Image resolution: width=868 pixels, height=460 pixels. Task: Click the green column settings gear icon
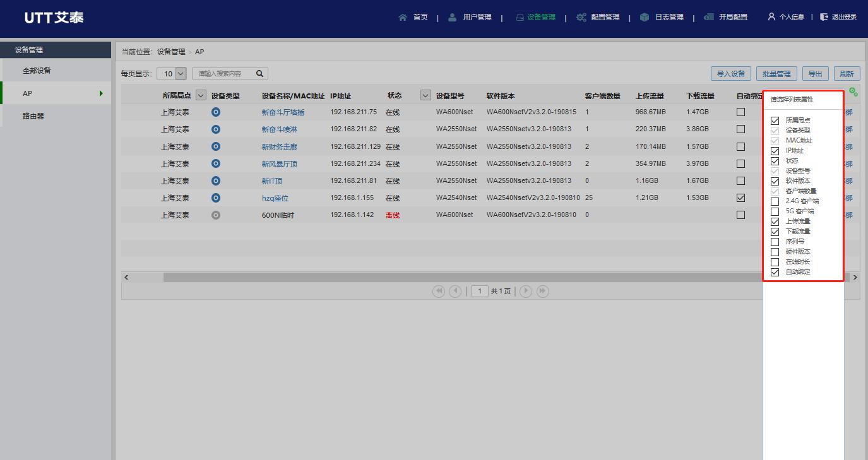click(x=853, y=93)
